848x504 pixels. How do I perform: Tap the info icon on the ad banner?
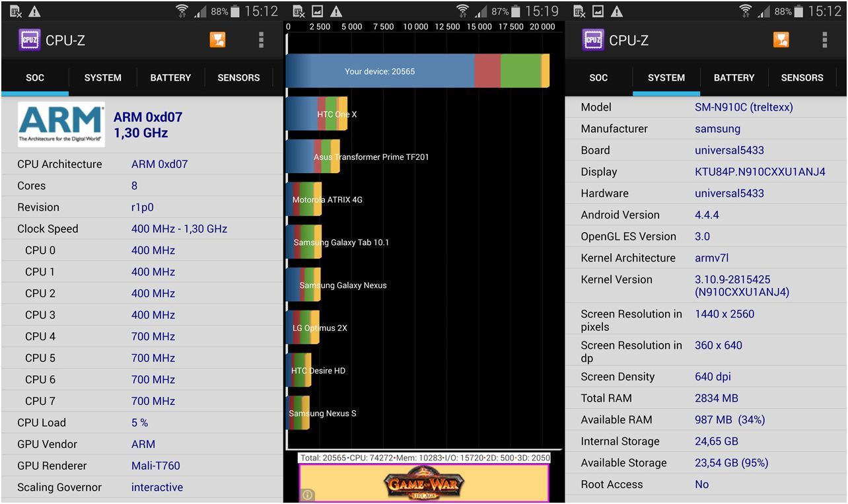tap(307, 494)
